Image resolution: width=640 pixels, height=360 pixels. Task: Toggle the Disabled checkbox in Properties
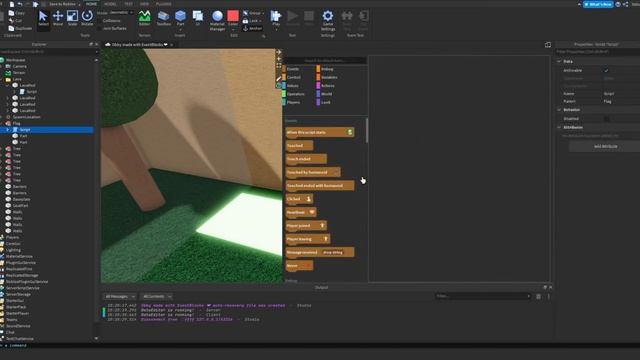point(607,118)
